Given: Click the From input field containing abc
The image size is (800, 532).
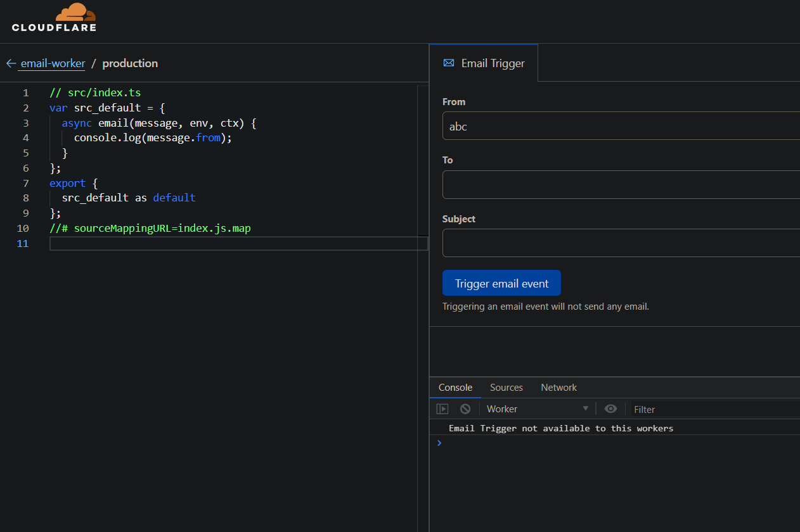Looking at the screenshot, I should (621, 126).
